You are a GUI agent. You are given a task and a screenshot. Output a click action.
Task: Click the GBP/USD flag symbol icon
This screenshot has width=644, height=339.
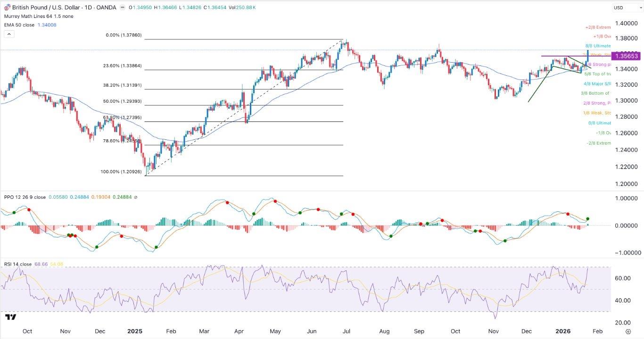pos(8,8)
